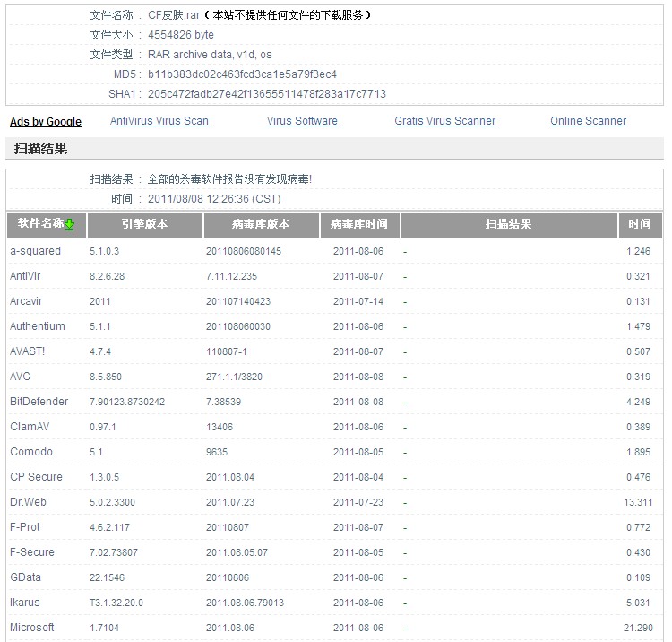The height and width of the screenshot is (642, 672).
Task: Click CP Secure engine version 1.3.0.5
Action: (x=104, y=477)
